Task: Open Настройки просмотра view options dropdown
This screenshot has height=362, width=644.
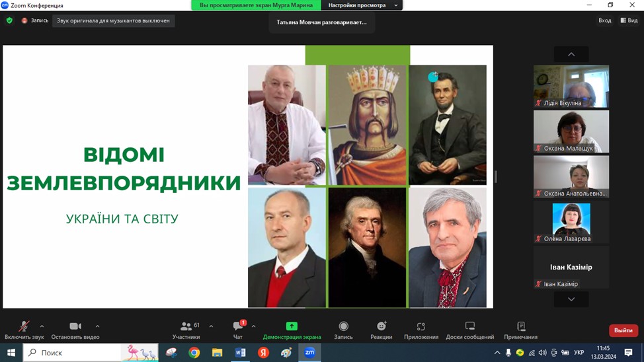Action: tap(362, 5)
